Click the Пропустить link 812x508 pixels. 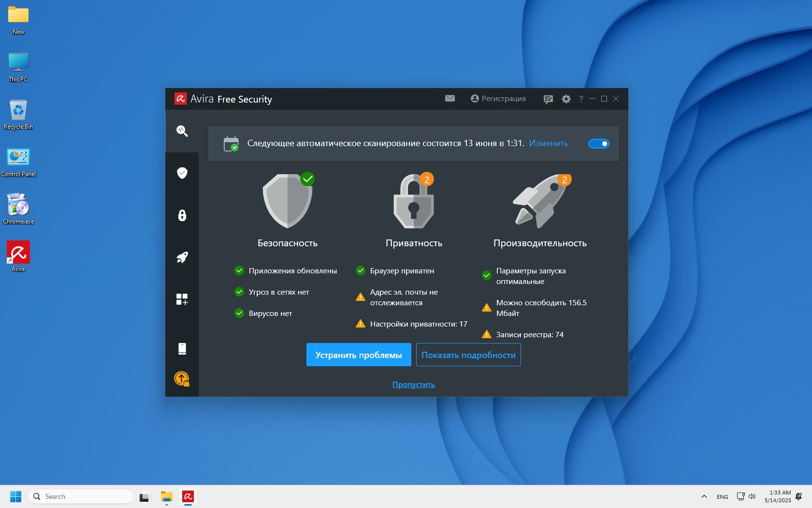coord(413,385)
